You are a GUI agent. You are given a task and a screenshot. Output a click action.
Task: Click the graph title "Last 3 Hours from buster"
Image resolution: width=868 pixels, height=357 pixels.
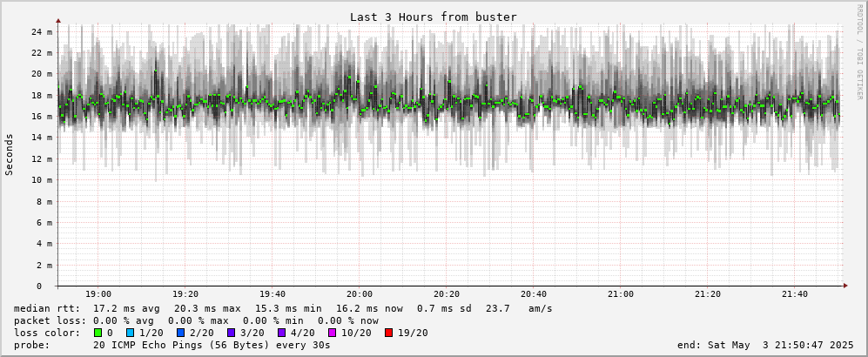click(x=434, y=17)
